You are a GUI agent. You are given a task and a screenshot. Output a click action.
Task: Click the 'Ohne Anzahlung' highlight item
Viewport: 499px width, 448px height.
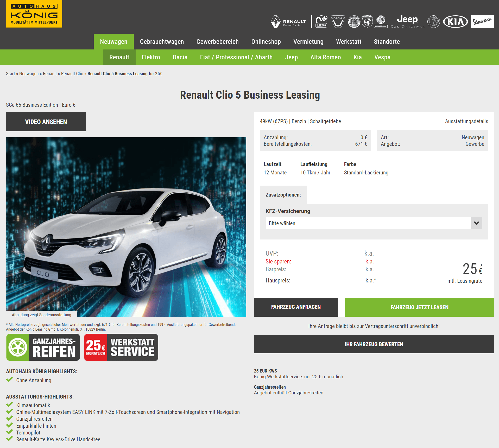coord(34,380)
